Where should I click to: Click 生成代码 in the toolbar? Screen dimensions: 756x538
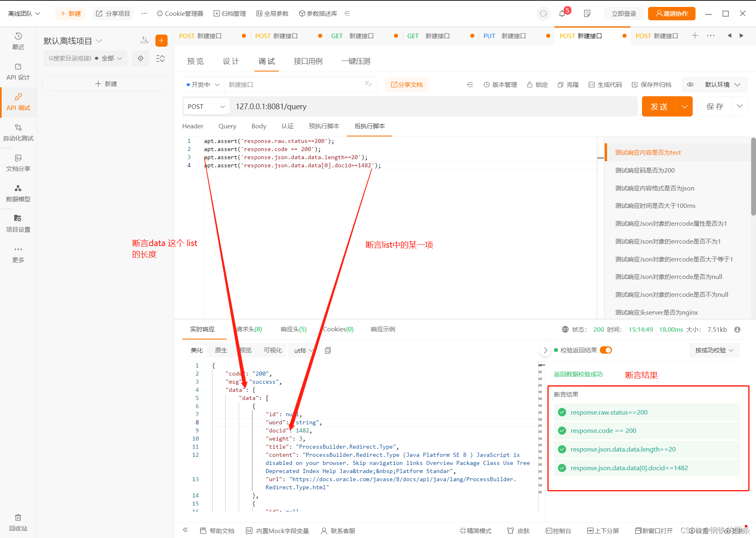point(605,84)
